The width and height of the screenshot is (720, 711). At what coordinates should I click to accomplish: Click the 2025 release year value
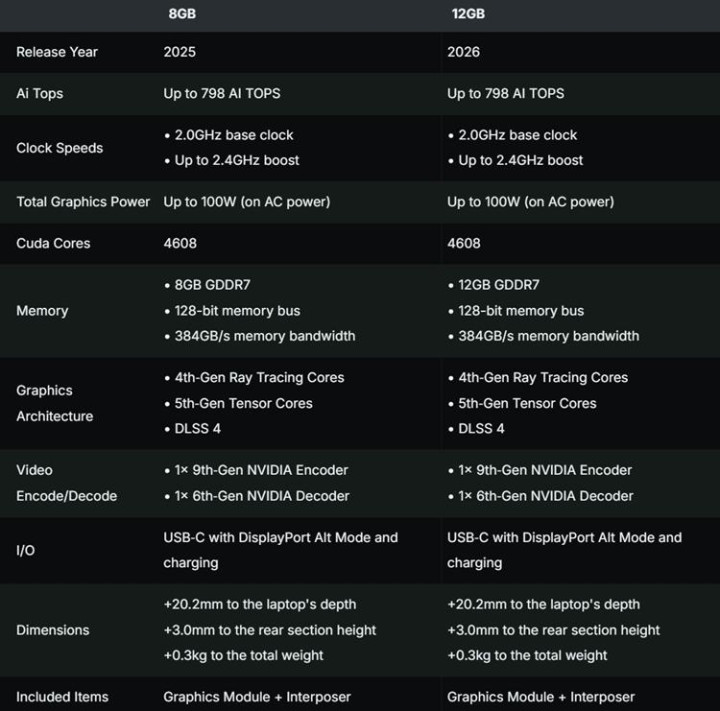pos(180,52)
